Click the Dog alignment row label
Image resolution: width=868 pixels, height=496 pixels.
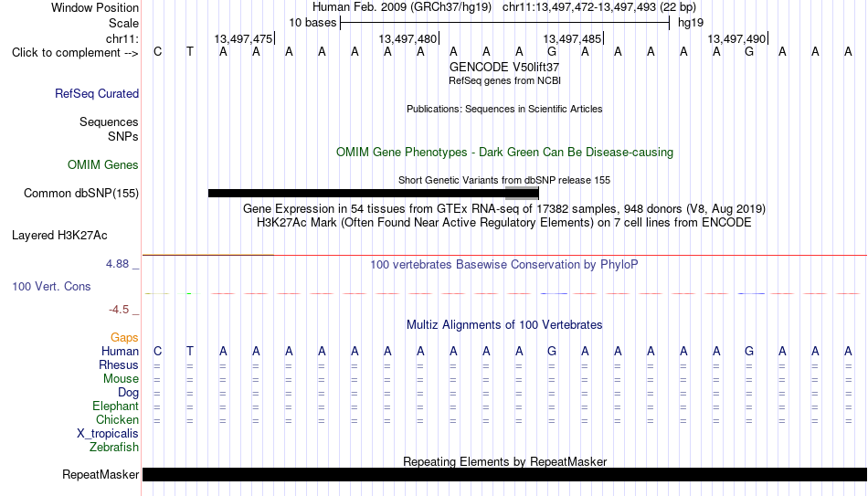pos(129,393)
